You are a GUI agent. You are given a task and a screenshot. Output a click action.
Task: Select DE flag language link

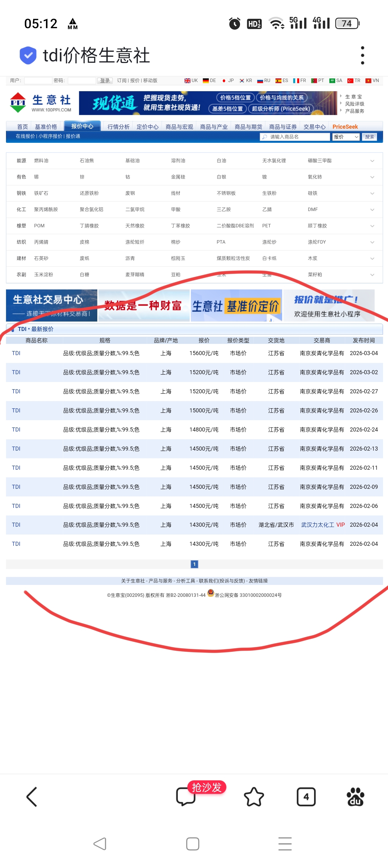pyautogui.click(x=209, y=80)
